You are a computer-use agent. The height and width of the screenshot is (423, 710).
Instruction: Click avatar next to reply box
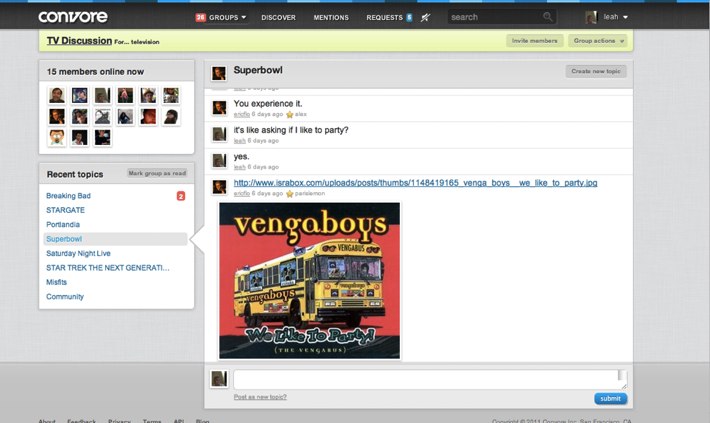pyautogui.click(x=219, y=379)
